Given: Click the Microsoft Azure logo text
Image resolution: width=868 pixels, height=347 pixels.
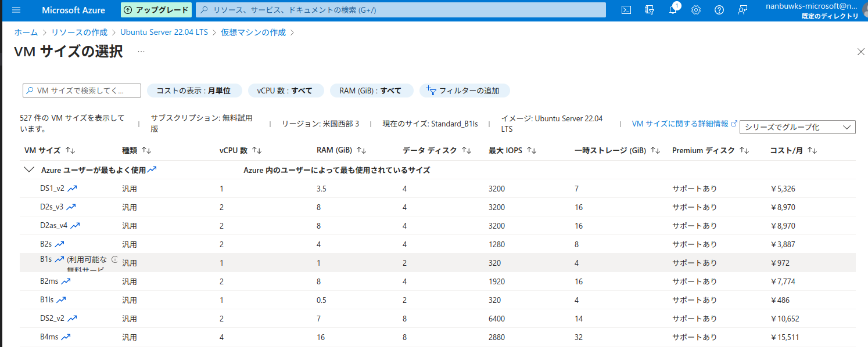Looking at the screenshot, I should (x=74, y=10).
